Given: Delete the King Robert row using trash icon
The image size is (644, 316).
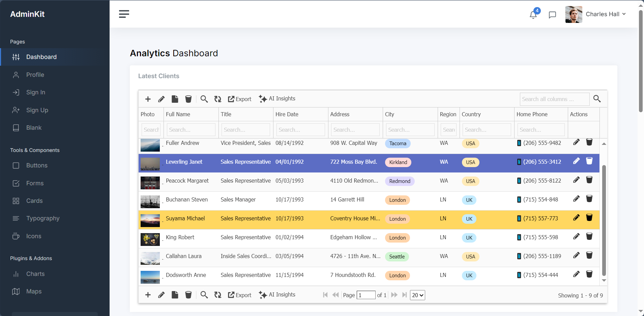Looking at the screenshot, I should point(589,236).
